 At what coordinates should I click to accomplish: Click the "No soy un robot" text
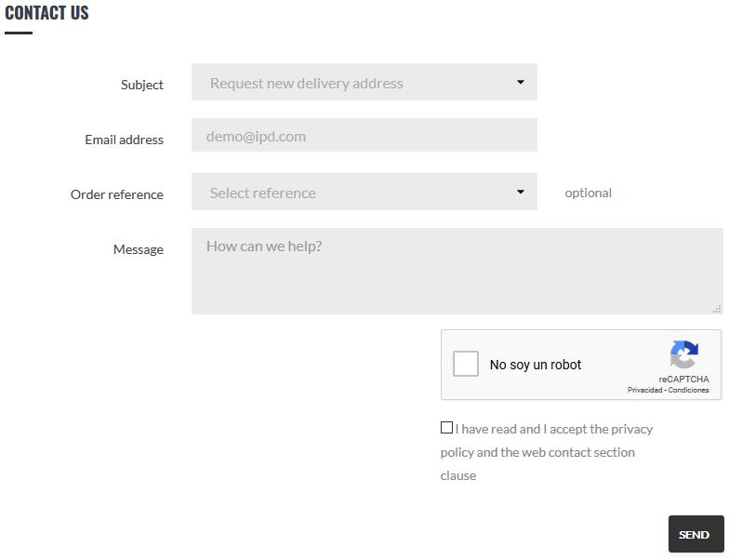[536, 365]
